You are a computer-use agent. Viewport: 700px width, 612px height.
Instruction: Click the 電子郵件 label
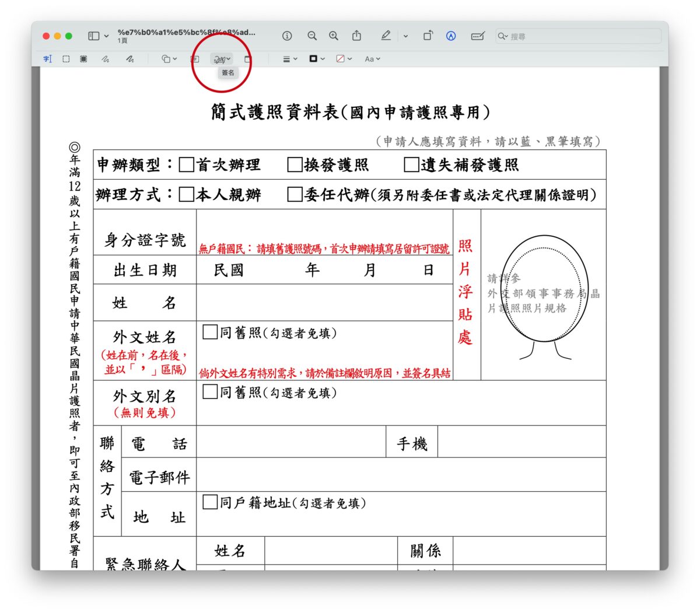(x=159, y=477)
